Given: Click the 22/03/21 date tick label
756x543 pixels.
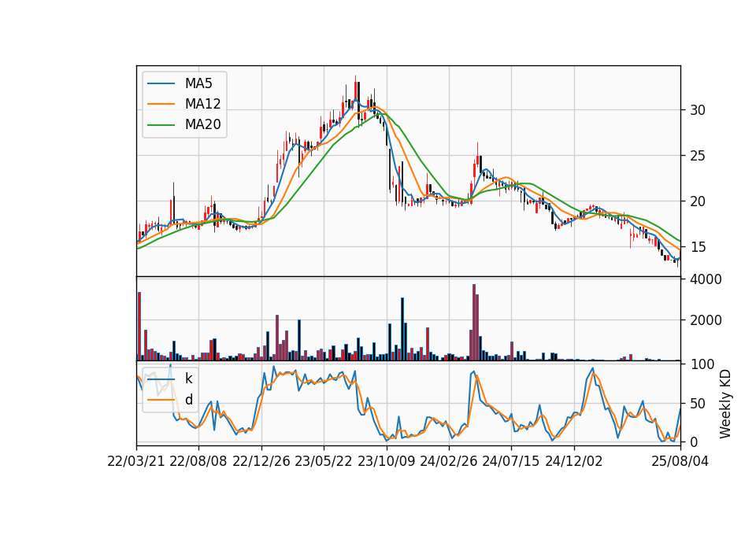Looking at the screenshot, I should pyautogui.click(x=136, y=461).
